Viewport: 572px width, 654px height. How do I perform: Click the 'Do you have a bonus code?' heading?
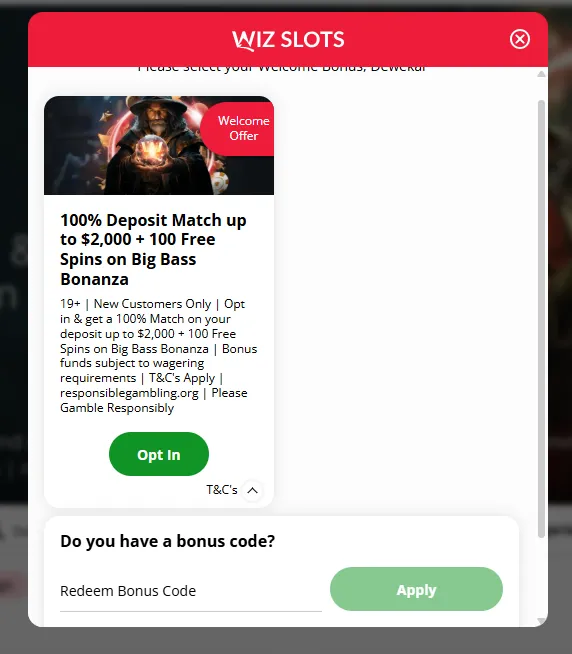pos(168,541)
